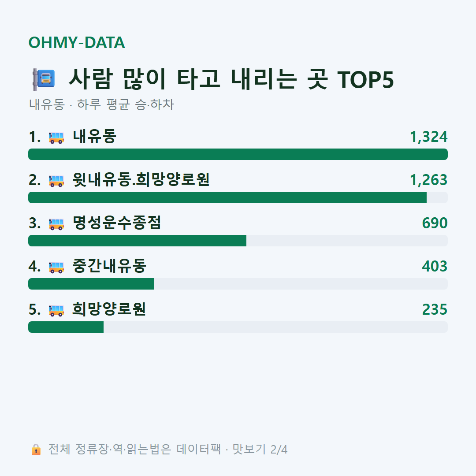The image size is (476, 476).
Task: Click the OHMY-DATA brand label
Action: click(77, 42)
